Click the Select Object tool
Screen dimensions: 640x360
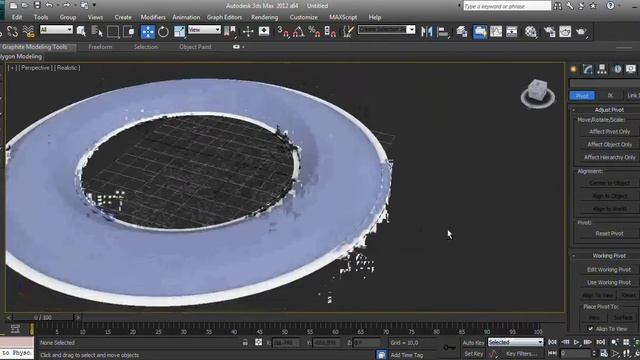[81, 31]
